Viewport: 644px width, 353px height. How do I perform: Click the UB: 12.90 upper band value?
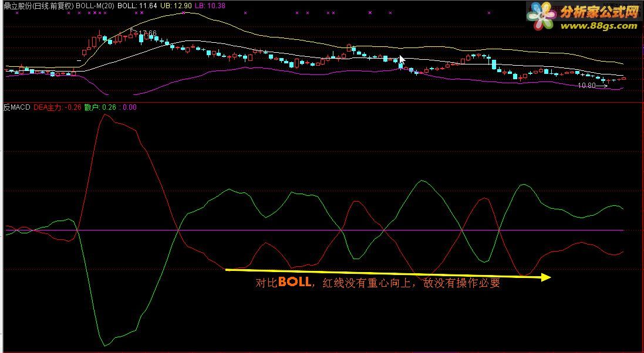click(176, 6)
